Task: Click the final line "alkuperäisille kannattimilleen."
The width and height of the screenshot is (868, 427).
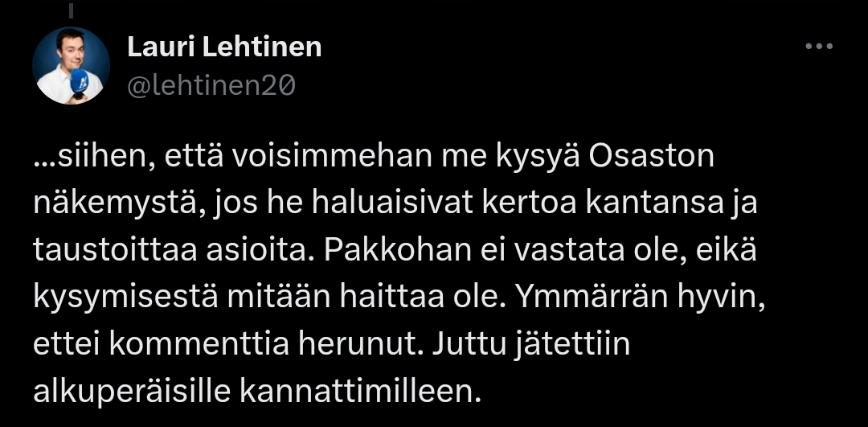Action: coord(257,392)
